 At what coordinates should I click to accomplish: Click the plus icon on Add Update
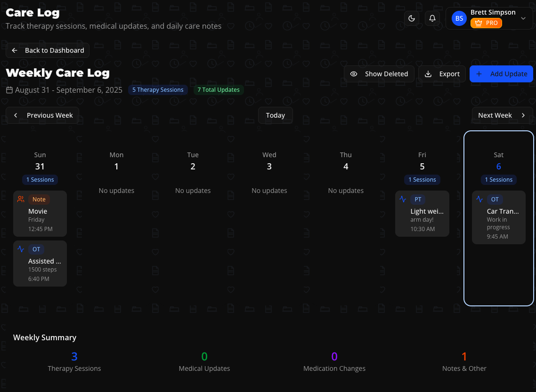[x=479, y=74]
